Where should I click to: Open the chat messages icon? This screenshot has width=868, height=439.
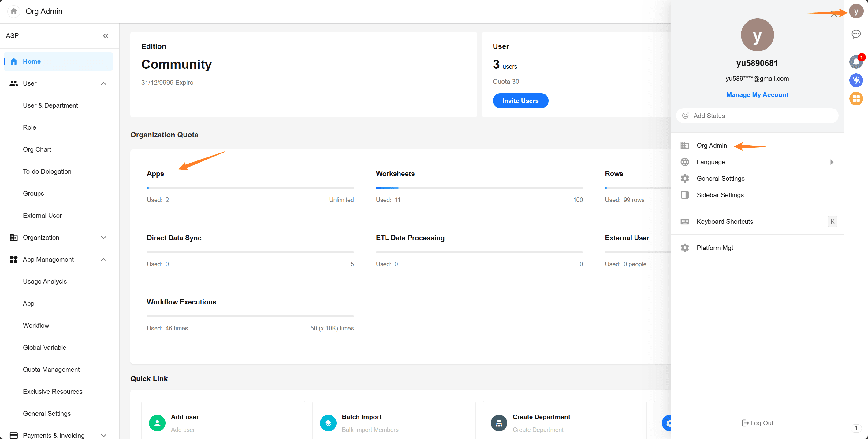(856, 34)
